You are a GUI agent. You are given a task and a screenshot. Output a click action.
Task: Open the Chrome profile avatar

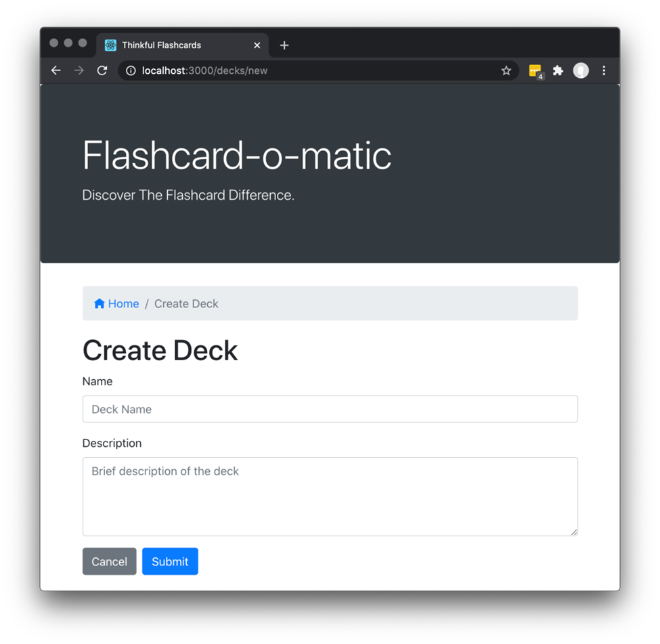(580, 70)
